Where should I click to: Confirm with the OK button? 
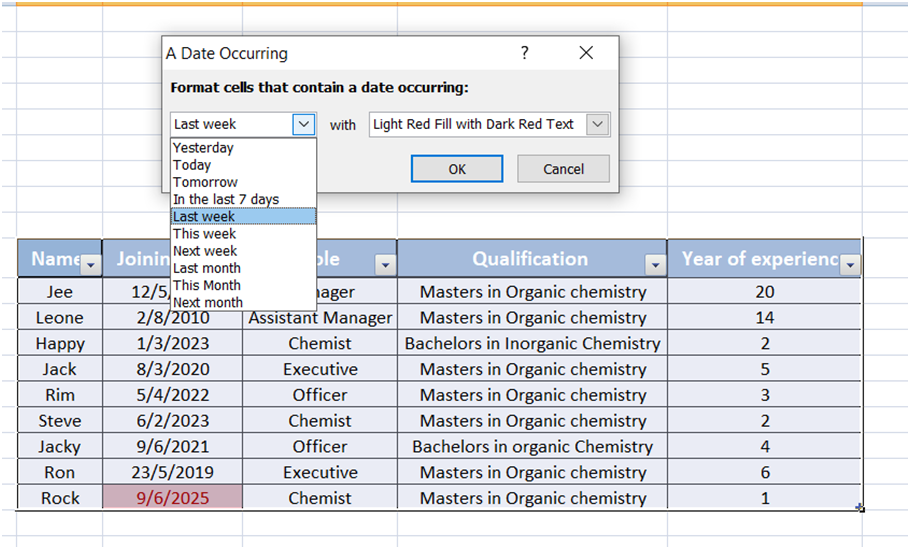[x=457, y=169]
